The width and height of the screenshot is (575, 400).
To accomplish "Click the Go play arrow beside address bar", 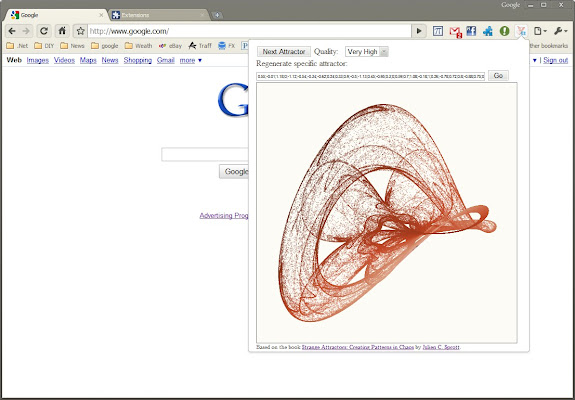I will click(419, 31).
